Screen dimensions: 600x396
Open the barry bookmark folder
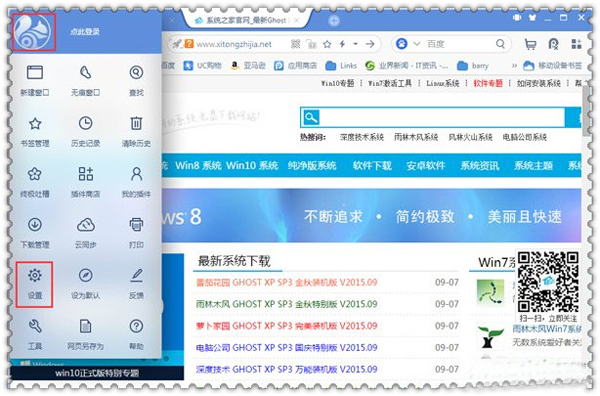[473, 66]
